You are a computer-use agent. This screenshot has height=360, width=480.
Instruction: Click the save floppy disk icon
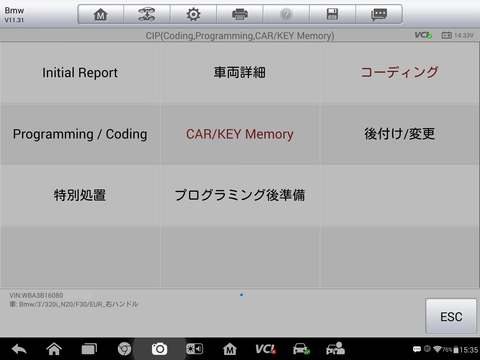point(332,14)
